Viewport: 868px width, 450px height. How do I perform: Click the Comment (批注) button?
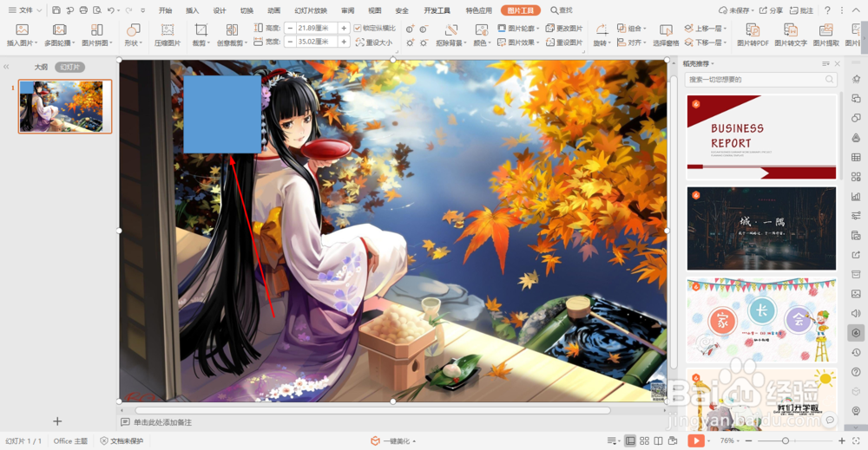tap(801, 10)
